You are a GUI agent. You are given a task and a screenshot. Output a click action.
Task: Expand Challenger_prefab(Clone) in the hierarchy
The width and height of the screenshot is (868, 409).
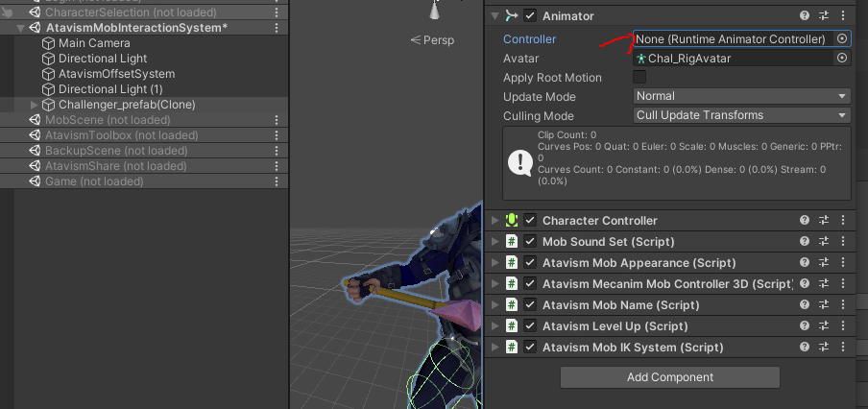36,105
